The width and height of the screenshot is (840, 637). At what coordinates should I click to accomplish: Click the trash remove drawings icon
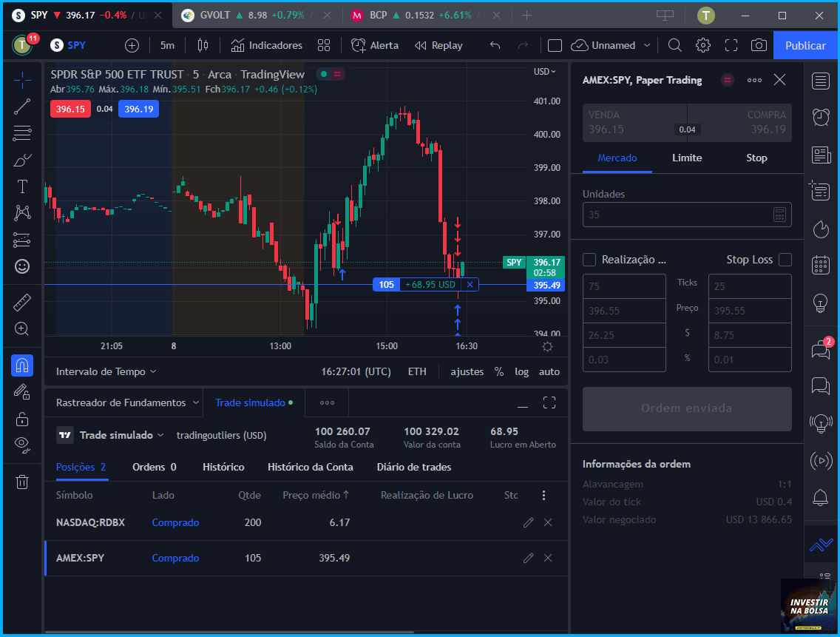[22, 482]
